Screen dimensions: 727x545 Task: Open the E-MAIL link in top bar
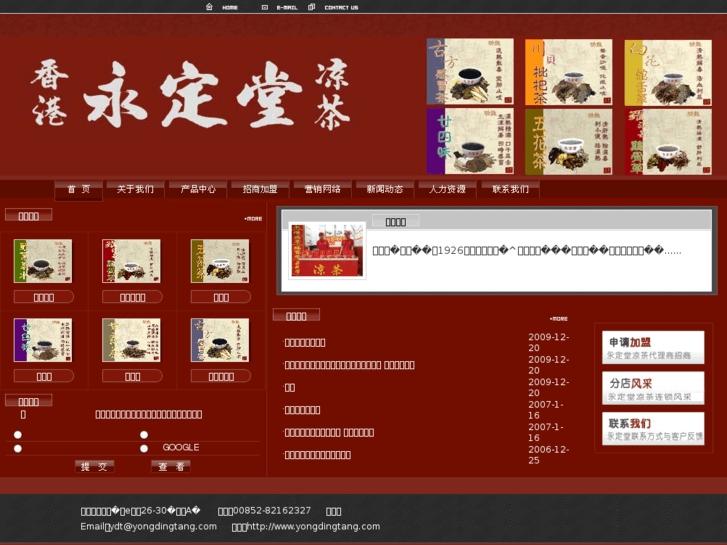[287, 7]
